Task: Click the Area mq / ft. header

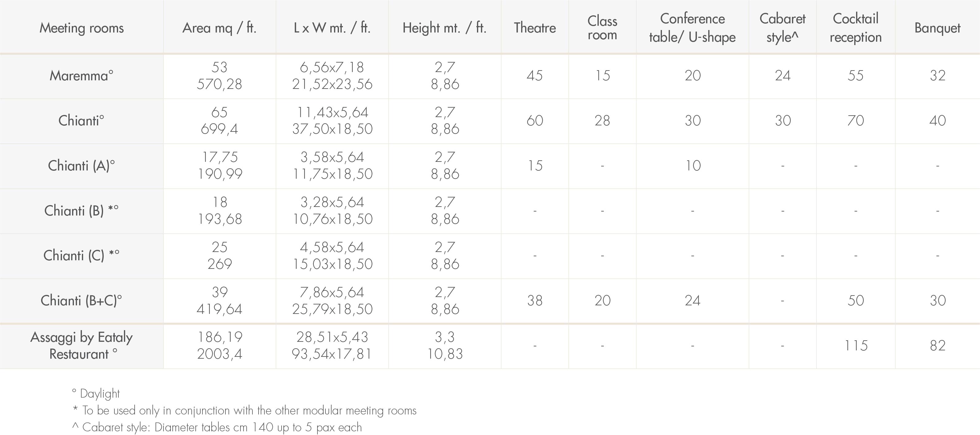Action: (220, 28)
